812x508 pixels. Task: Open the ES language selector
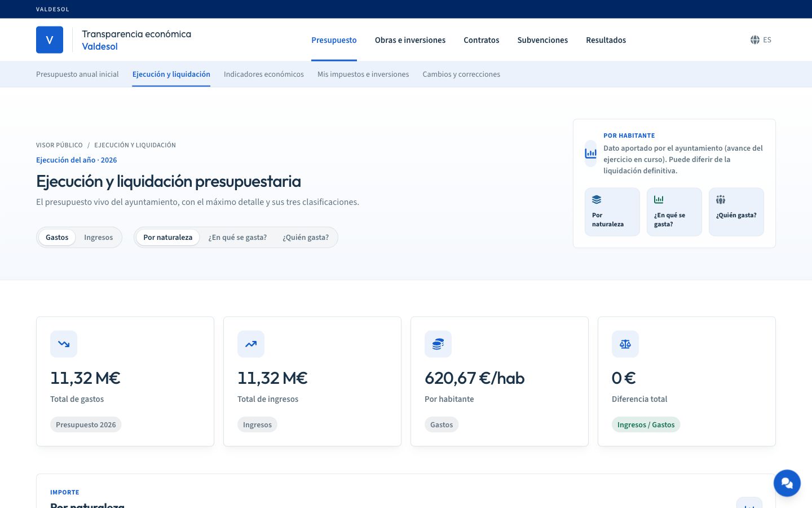pyautogui.click(x=761, y=40)
